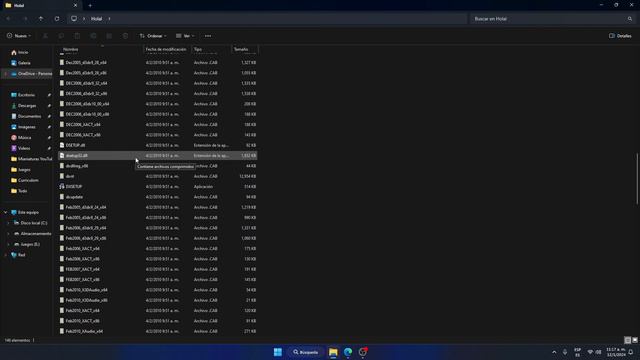Open the clock and date flyout
Viewport: 640px width, 360px height.
[616, 352]
